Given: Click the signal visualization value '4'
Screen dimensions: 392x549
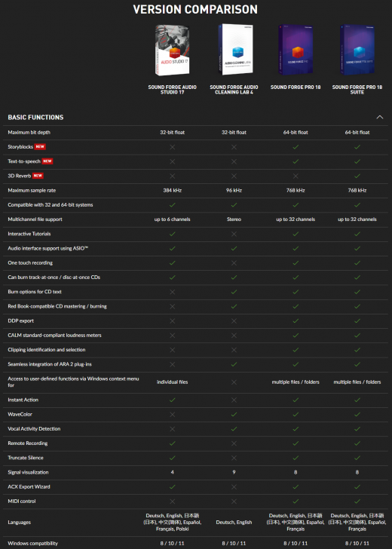Looking at the screenshot, I should click(172, 472).
